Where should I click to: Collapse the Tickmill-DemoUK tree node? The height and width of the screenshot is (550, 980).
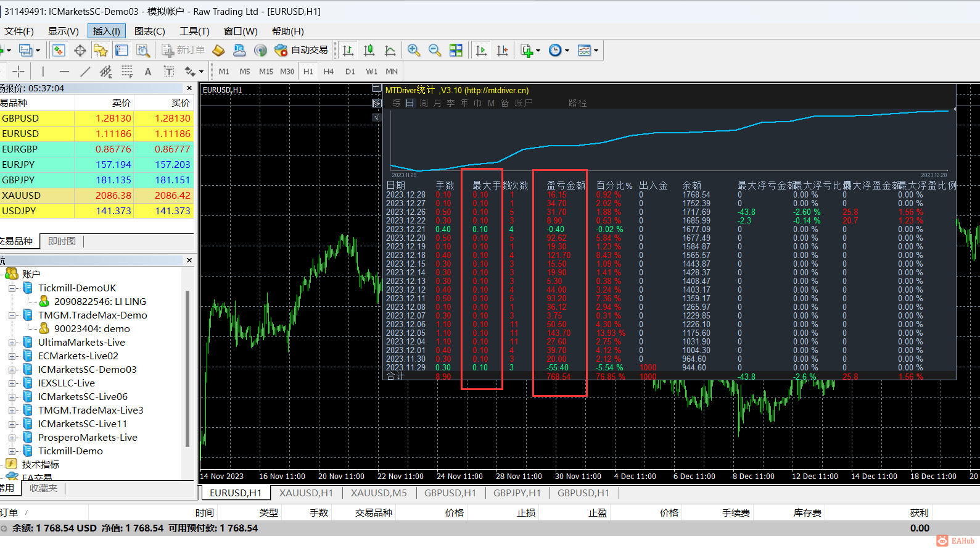tap(12, 288)
